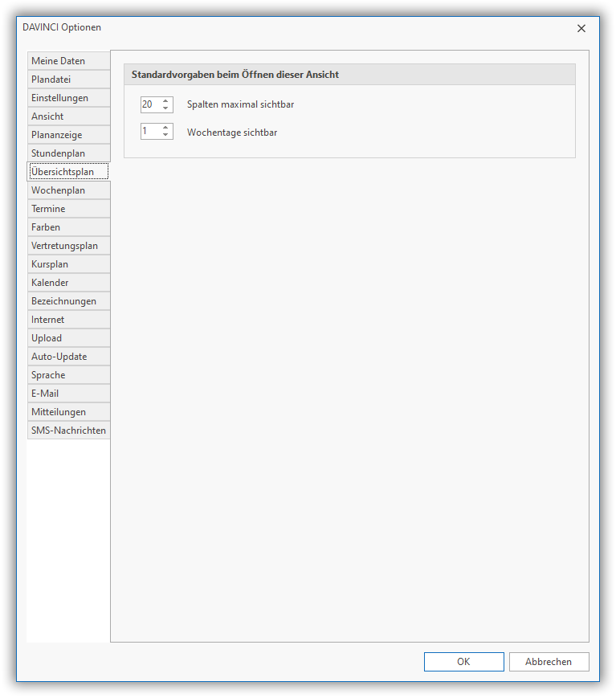Image resolution: width=616 pixels, height=698 pixels.
Task: Confirm the options with the OK button
Action: tap(463, 662)
